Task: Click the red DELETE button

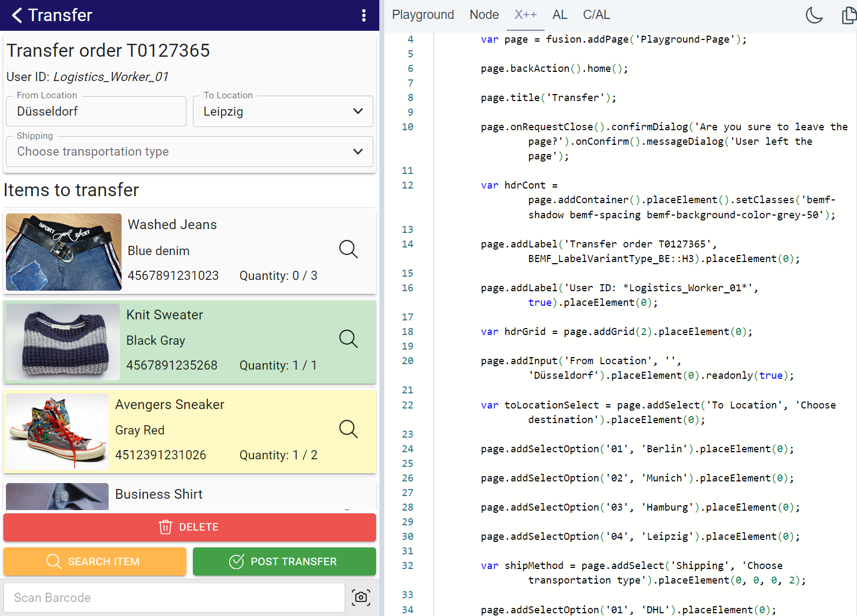Action: coord(190,527)
